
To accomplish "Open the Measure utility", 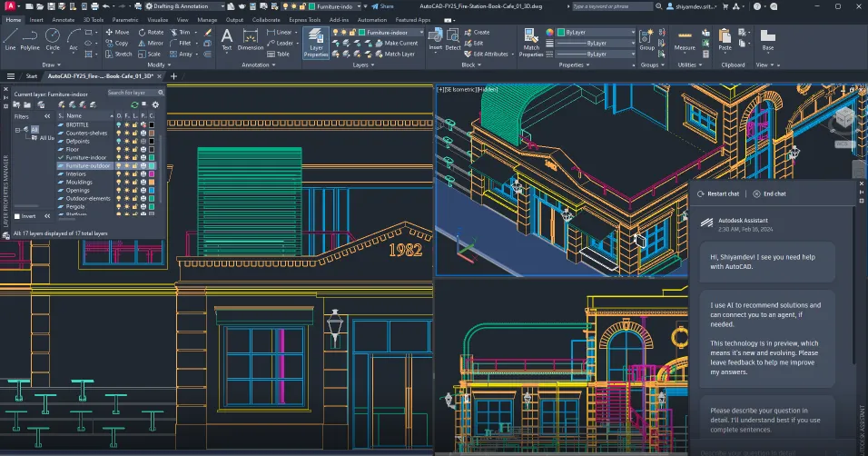I will coord(685,40).
